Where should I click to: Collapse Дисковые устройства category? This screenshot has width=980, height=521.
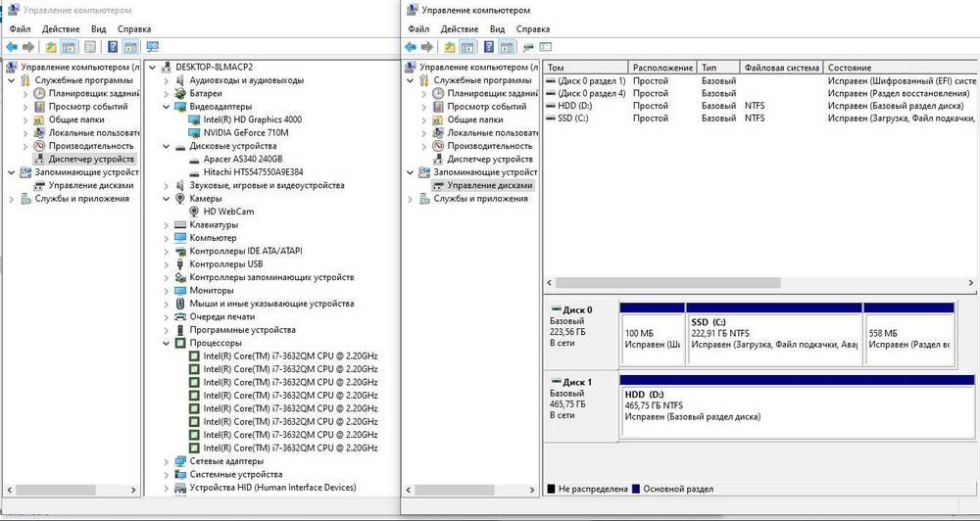167,146
